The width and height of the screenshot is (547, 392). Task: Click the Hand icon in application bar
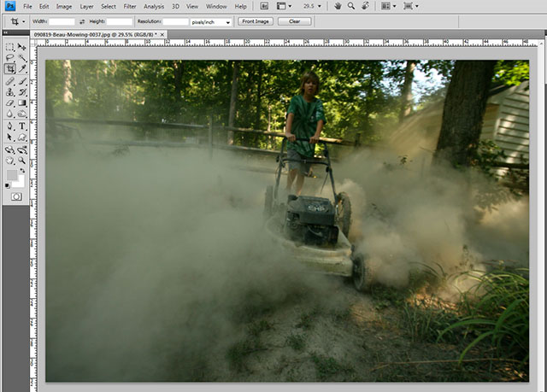[338, 6]
